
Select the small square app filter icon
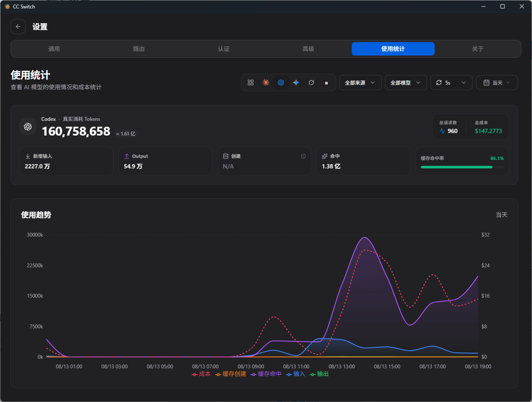coord(326,83)
